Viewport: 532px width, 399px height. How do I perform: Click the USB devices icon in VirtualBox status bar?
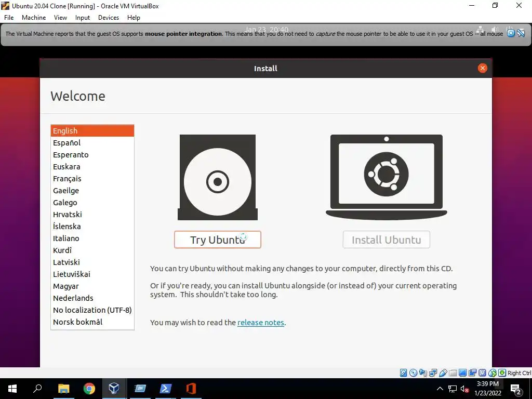[443, 373]
